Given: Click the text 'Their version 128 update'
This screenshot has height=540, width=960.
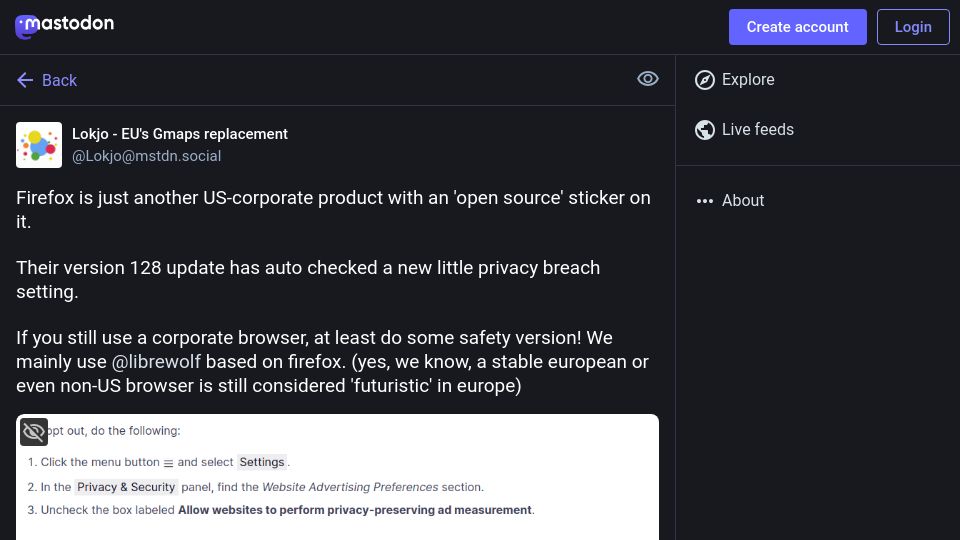Looking at the screenshot, I should click(120, 268).
